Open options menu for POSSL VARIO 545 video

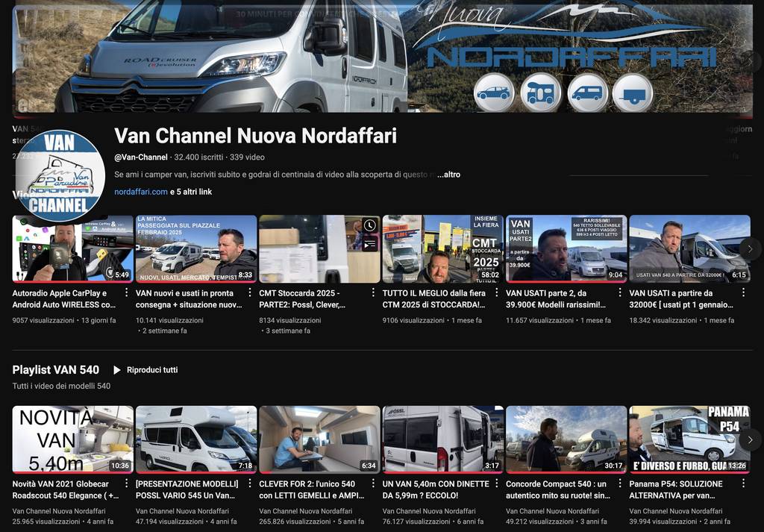(x=250, y=484)
